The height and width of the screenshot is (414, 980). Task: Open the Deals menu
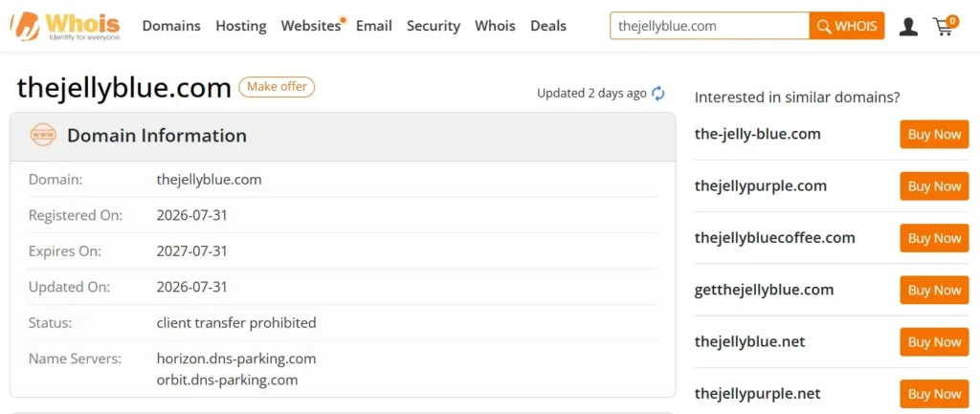(548, 26)
